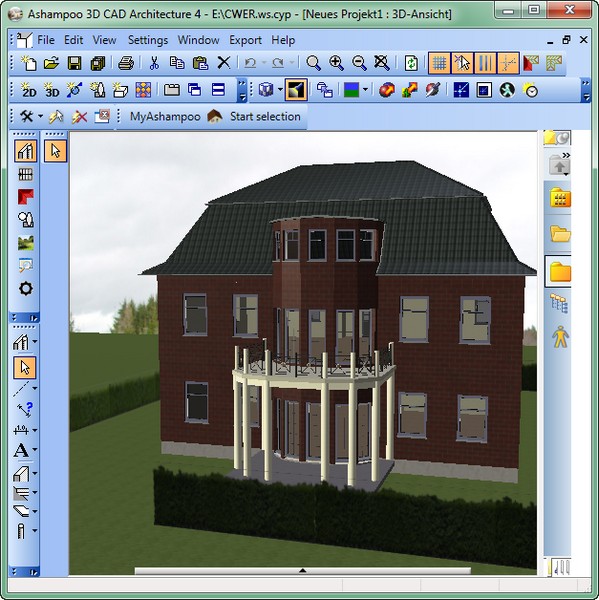
Task: Open the Edit menu
Action: click(73, 40)
